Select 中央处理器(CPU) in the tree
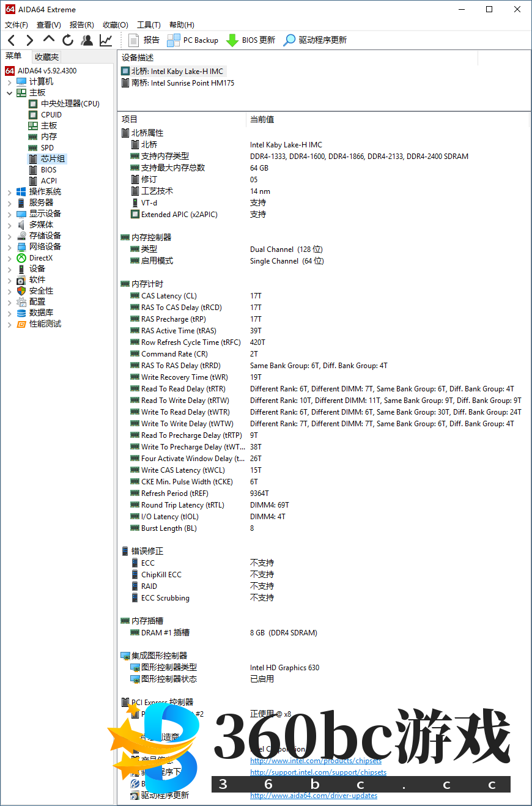Image resolution: width=532 pixels, height=806 pixels. [70, 104]
